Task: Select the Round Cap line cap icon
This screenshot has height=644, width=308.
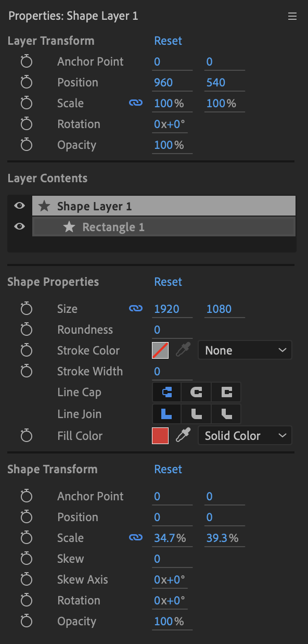Action: click(197, 393)
